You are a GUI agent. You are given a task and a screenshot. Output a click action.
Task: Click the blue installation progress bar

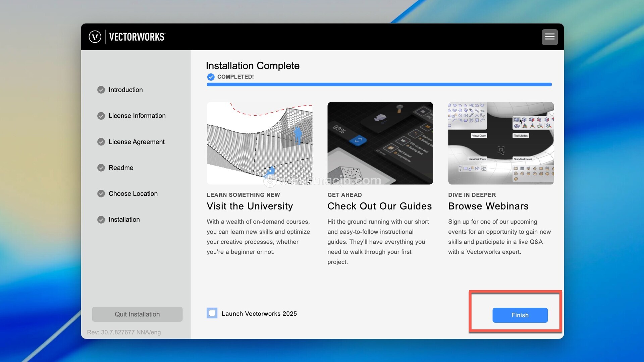379,84
